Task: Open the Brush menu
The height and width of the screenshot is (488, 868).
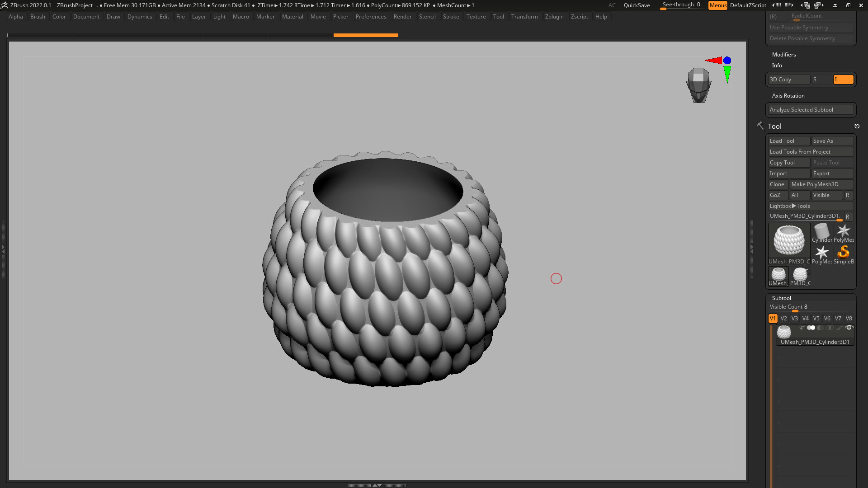Action: click(x=38, y=17)
